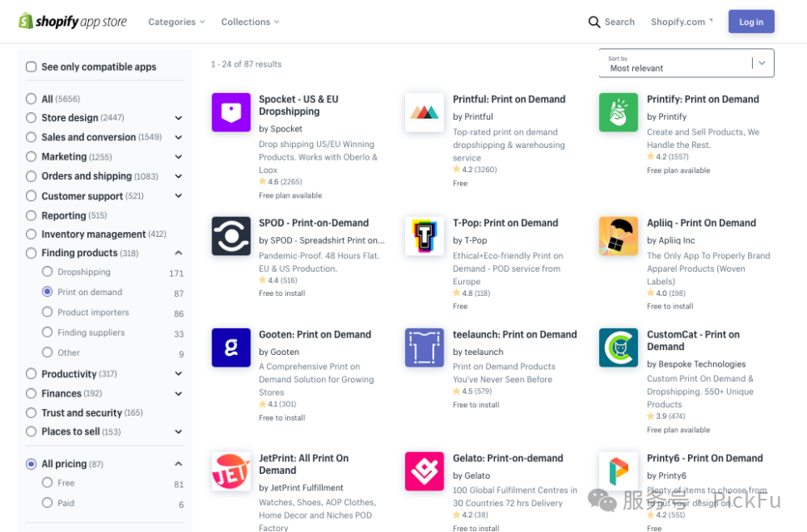Viewport: 807px width, 532px height.
Task: Click the Shopify app store logo
Action: pyautogui.click(x=72, y=22)
